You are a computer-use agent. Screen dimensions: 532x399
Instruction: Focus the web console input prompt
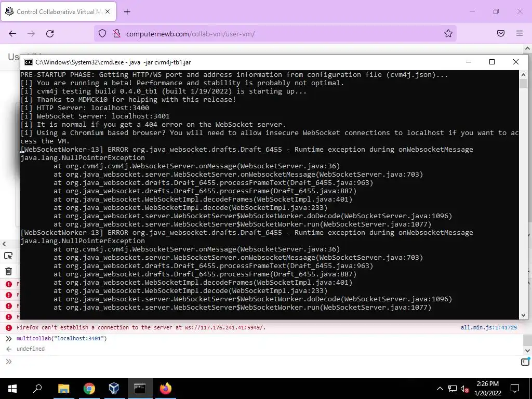pyautogui.click(x=264, y=362)
